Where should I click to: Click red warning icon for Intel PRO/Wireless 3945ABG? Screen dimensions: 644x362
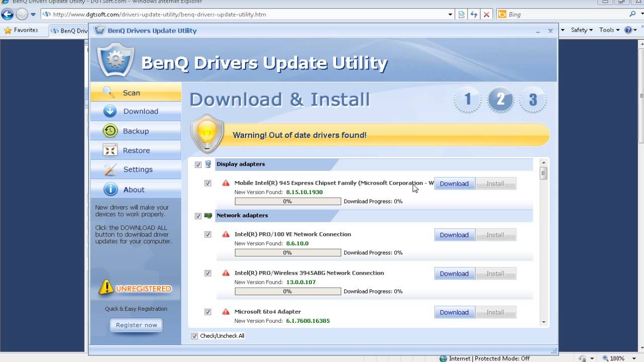225,273
